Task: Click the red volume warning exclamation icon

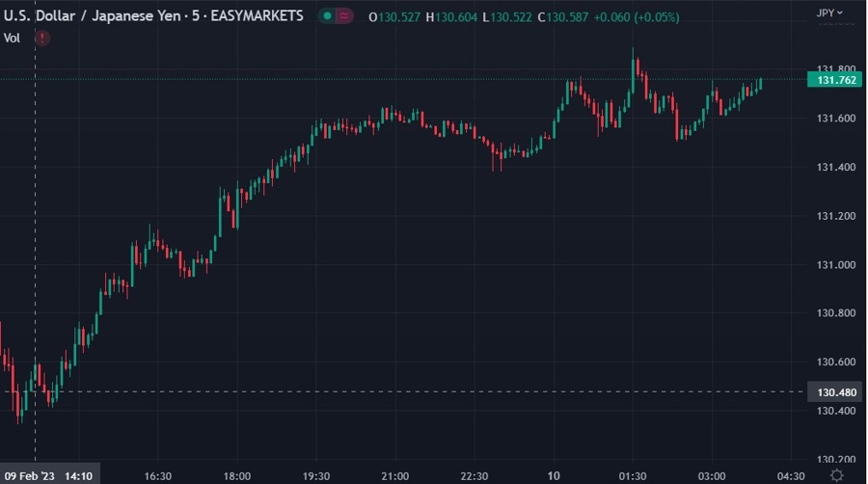Action: (42, 39)
